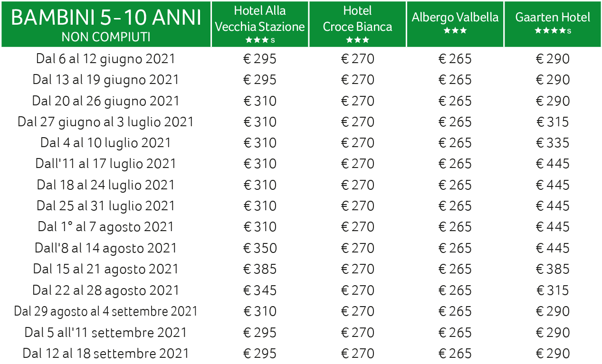Click the Hotel Alla Vecchia Stazione header
Viewport: 602px width, 364px height.
pos(260,24)
